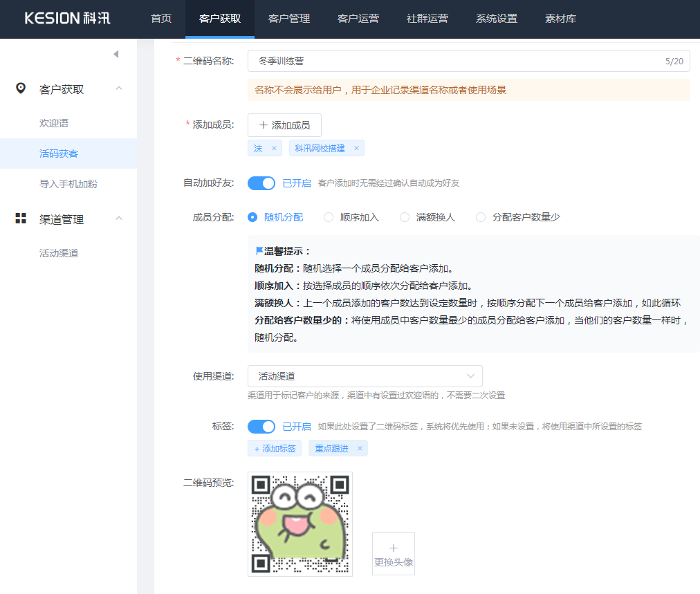Open the 社群运营 top tab
This screenshot has height=594, width=700.
[427, 18]
